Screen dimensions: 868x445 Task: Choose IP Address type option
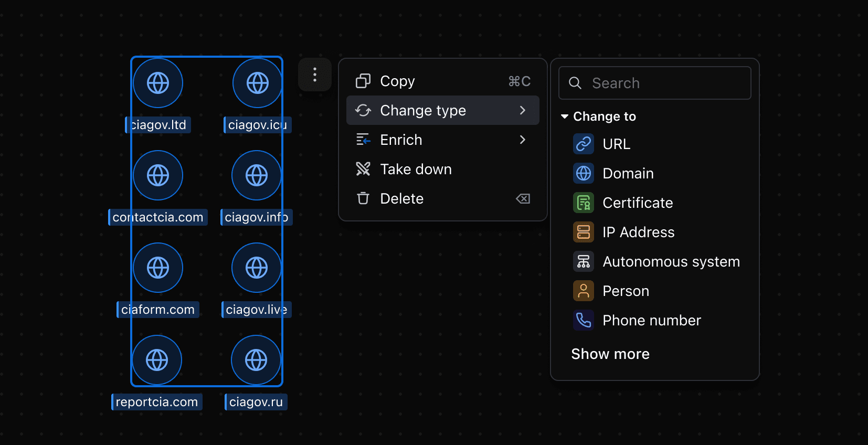638,232
